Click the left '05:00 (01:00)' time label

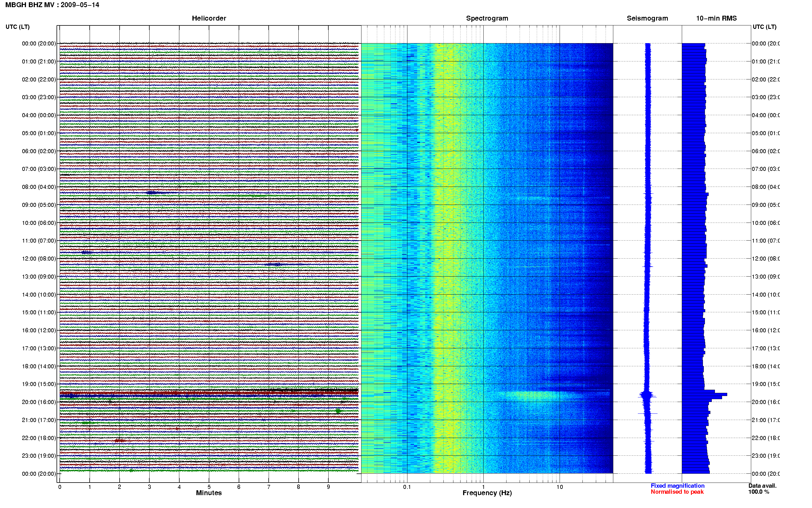coord(39,133)
